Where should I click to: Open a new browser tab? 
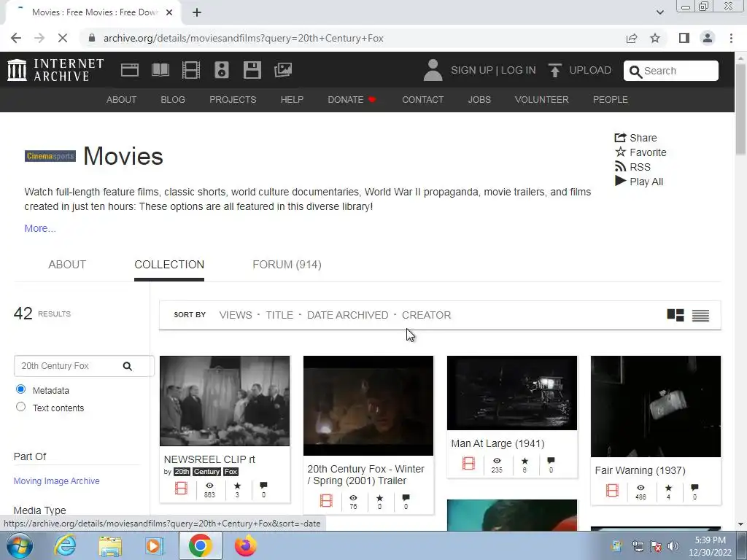click(197, 12)
